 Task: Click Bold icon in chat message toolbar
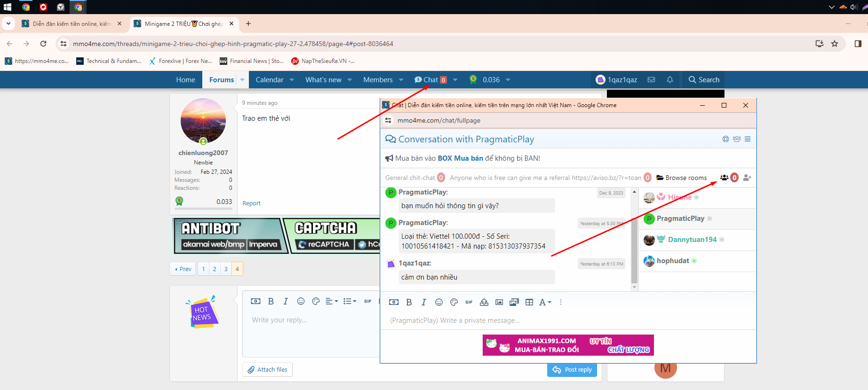[x=409, y=302]
